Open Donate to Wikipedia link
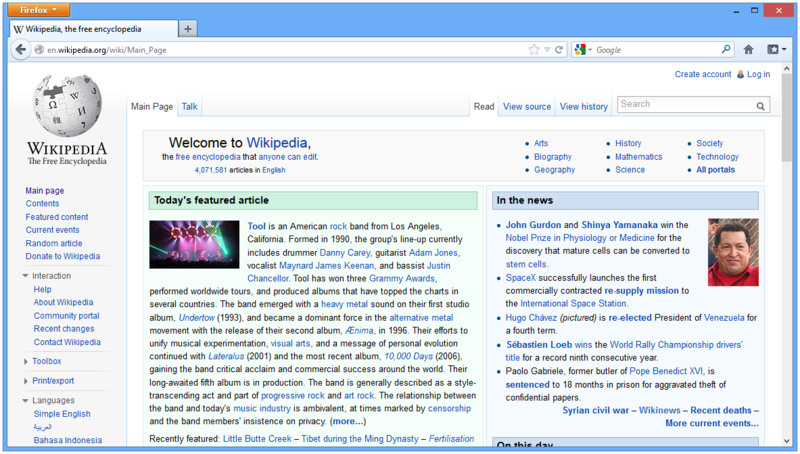Image resolution: width=800 pixels, height=454 pixels. click(63, 256)
